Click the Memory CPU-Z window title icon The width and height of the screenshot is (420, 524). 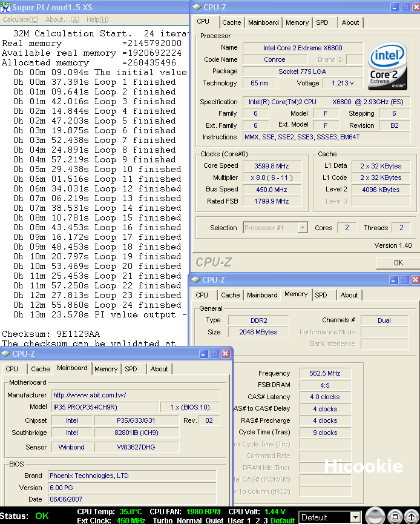click(x=195, y=280)
